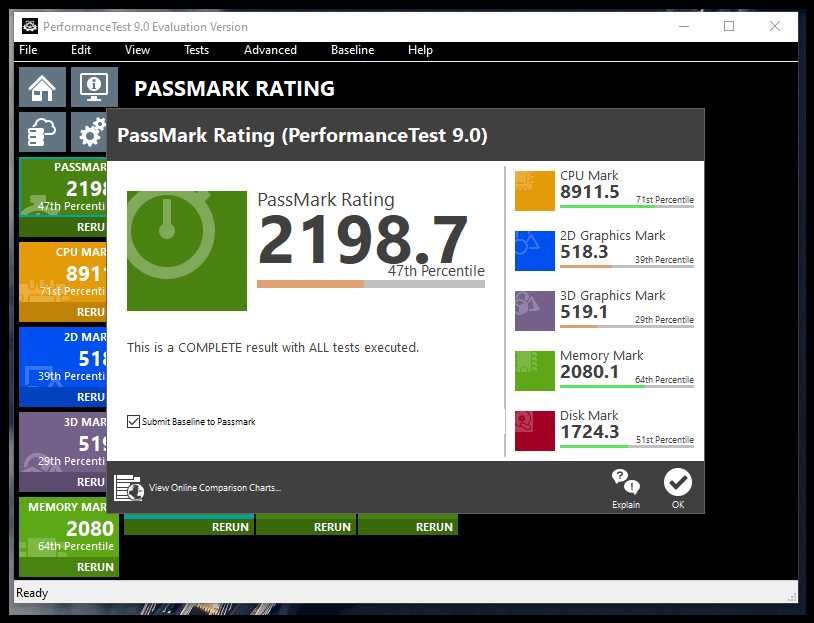Rerun the 2D Mark test in sidebar
The image size is (814, 623).
tap(63, 397)
